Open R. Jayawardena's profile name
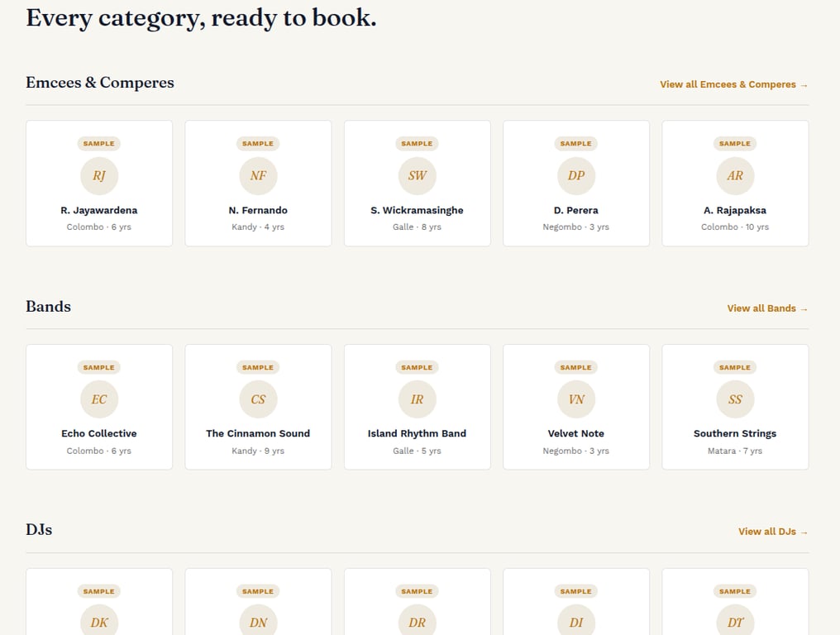 (x=99, y=210)
